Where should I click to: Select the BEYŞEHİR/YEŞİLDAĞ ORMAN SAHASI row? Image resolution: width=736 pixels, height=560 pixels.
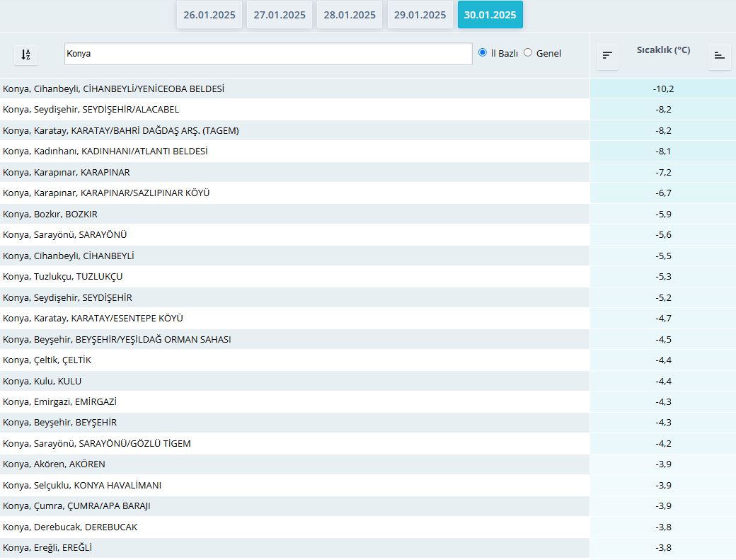(x=117, y=339)
